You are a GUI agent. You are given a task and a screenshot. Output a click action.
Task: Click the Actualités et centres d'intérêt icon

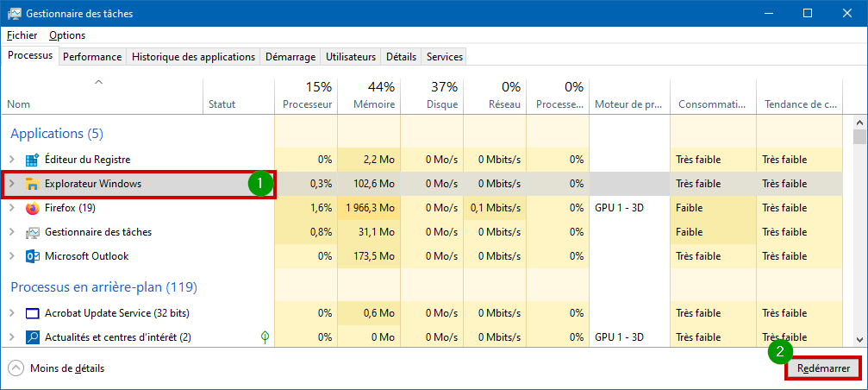pyautogui.click(x=33, y=337)
